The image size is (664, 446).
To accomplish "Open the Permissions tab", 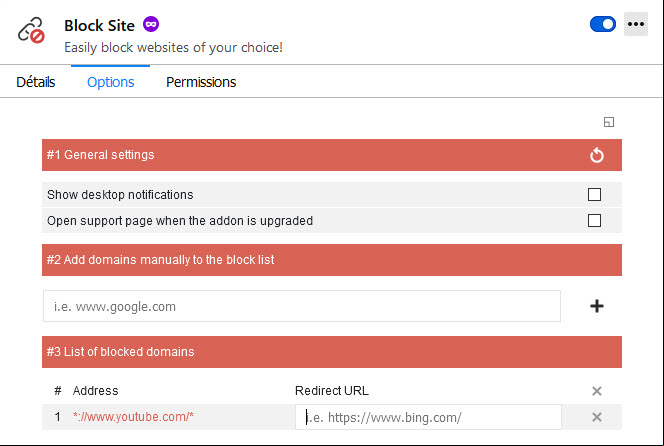I will point(201,82).
